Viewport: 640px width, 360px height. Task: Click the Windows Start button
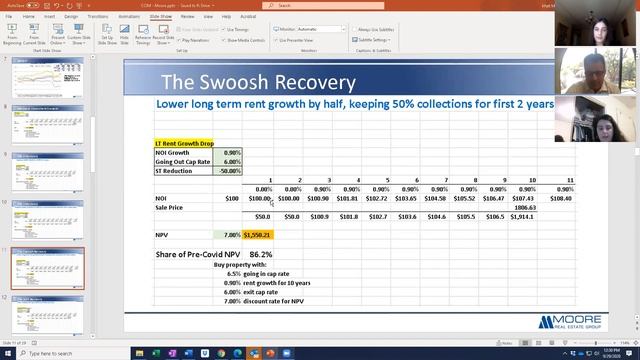coord(8,353)
